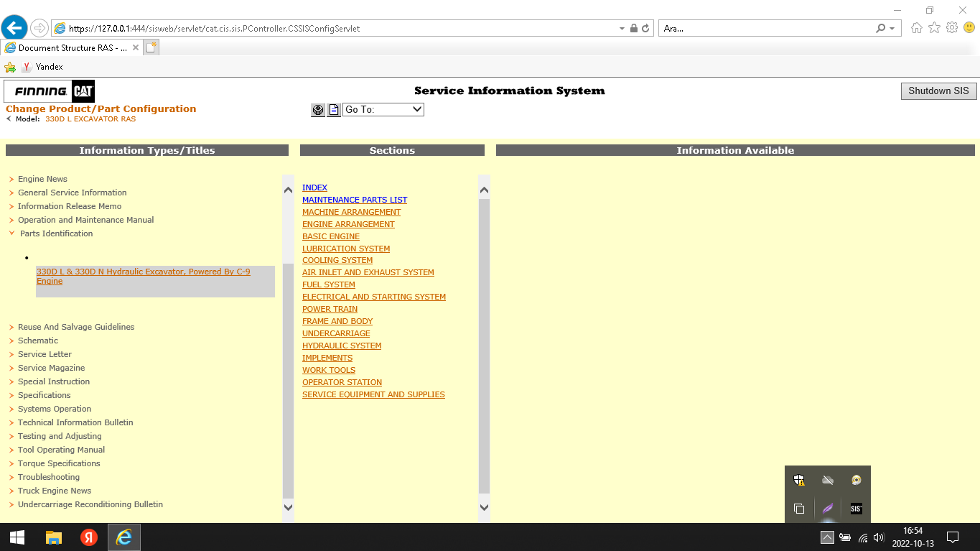Open the HYDRAULIC SYSTEM section
Image resolution: width=980 pixels, height=551 pixels.
click(341, 346)
